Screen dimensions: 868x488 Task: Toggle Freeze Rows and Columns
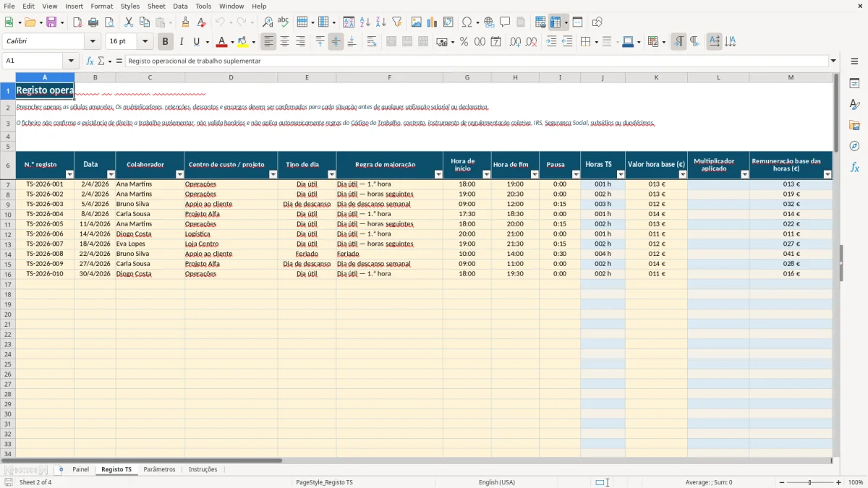click(x=556, y=22)
